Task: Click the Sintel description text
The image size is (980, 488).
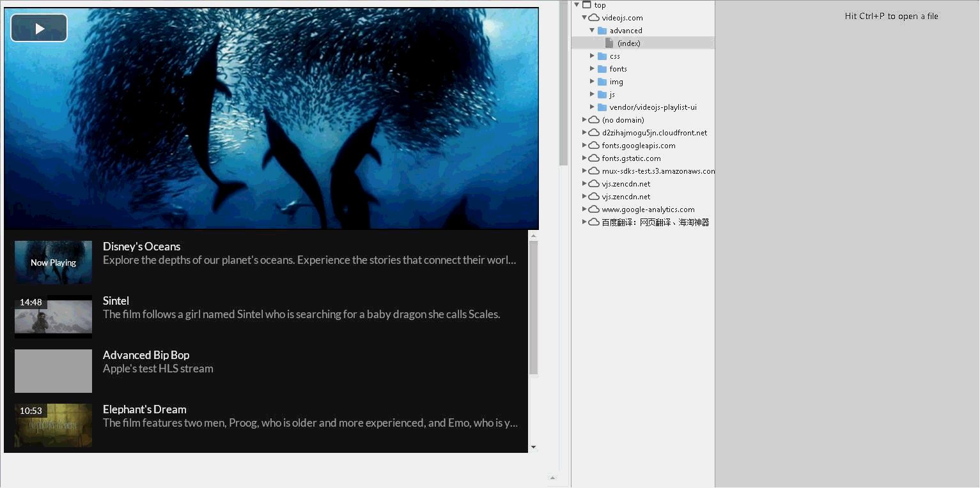Action: (301, 314)
